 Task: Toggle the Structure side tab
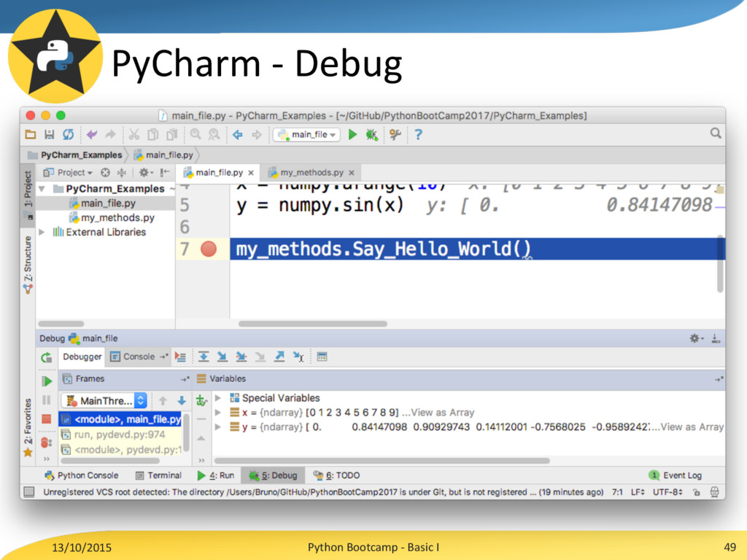(x=28, y=265)
